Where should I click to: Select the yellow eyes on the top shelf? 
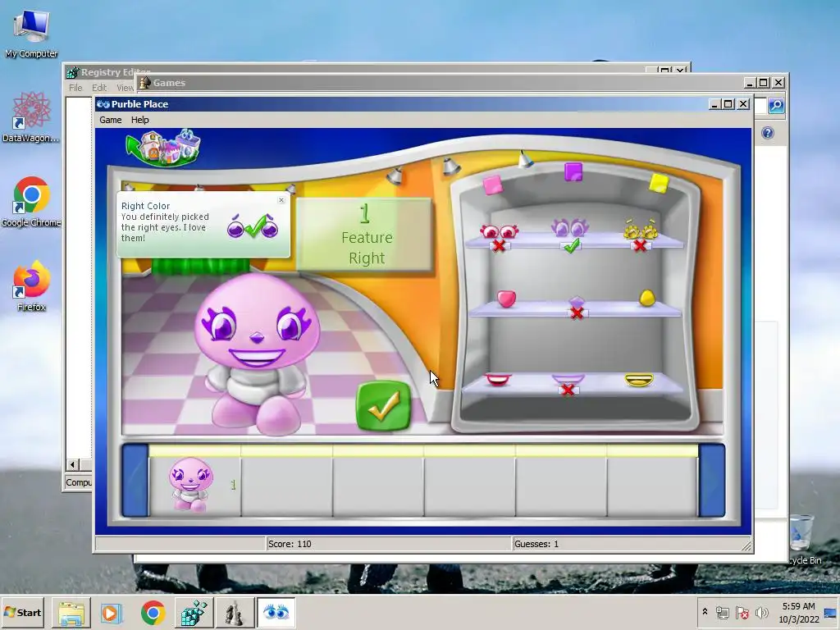pos(641,230)
